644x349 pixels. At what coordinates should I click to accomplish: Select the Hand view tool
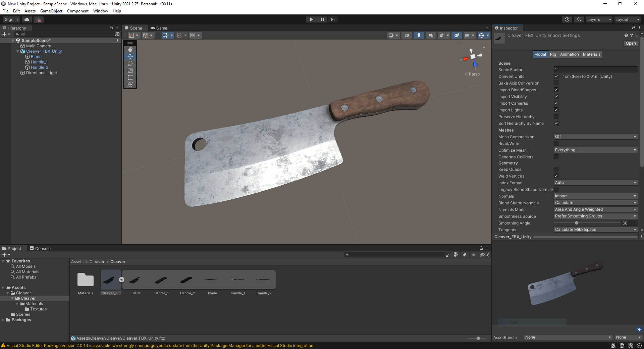pyautogui.click(x=130, y=49)
